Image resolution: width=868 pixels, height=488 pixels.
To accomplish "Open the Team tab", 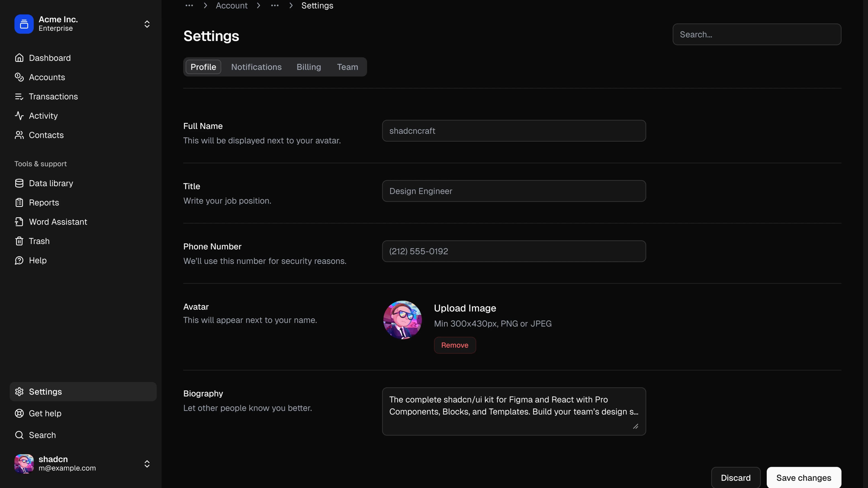I will [347, 67].
